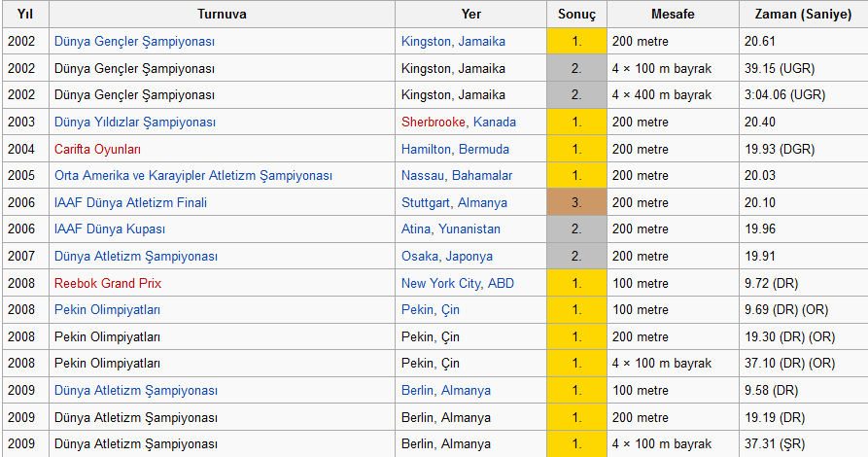
Task: Open the blue Pekin Olimpiyatları link
Action: pyautogui.click(x=107, y=310)
